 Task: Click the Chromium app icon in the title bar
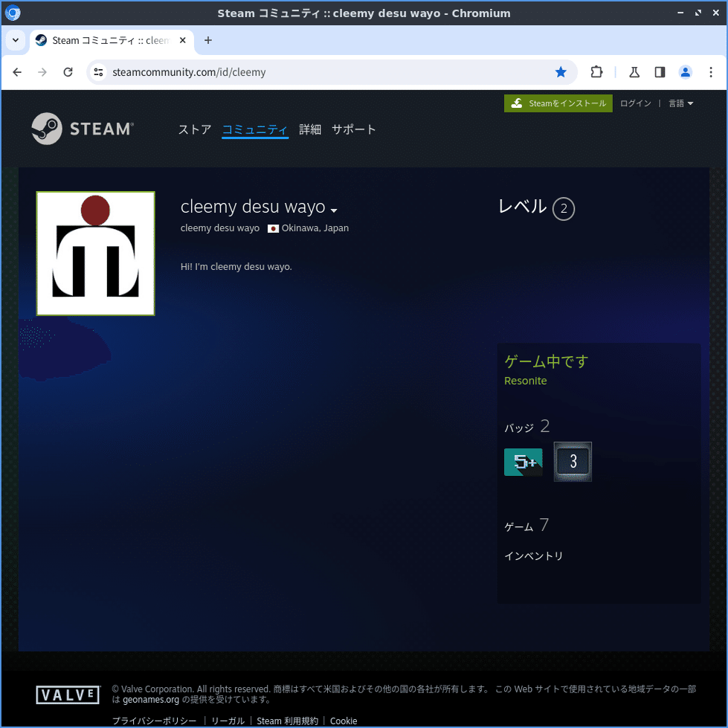(x=13, y=13)
